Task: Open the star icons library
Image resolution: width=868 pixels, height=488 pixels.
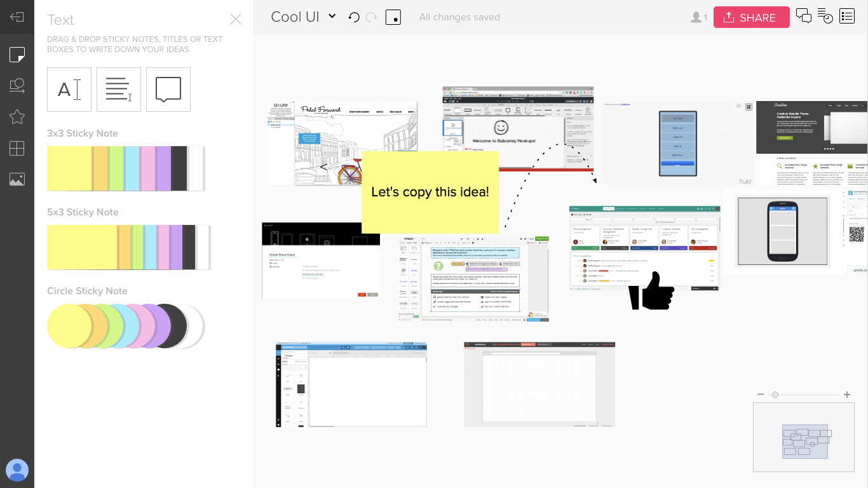Action: tap(17, 117)
